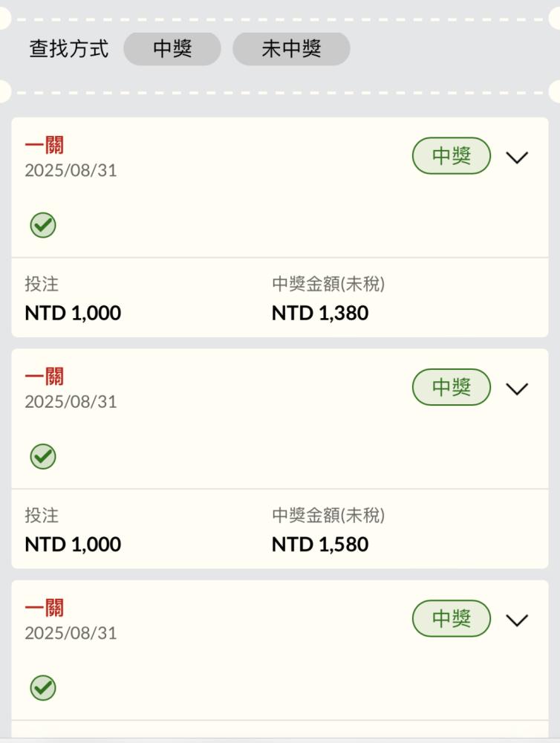Image resolution: width=560 pixels, height=743 pixels.
Task: Expand the bottom 一關 card chevron
Action: tap(517, 620)
